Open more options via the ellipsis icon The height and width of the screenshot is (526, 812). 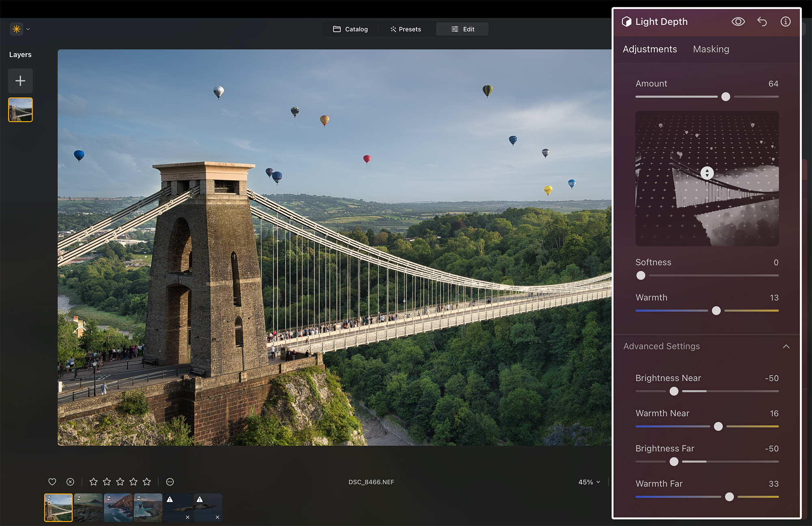pyautogui.click(x=170, y=482)
